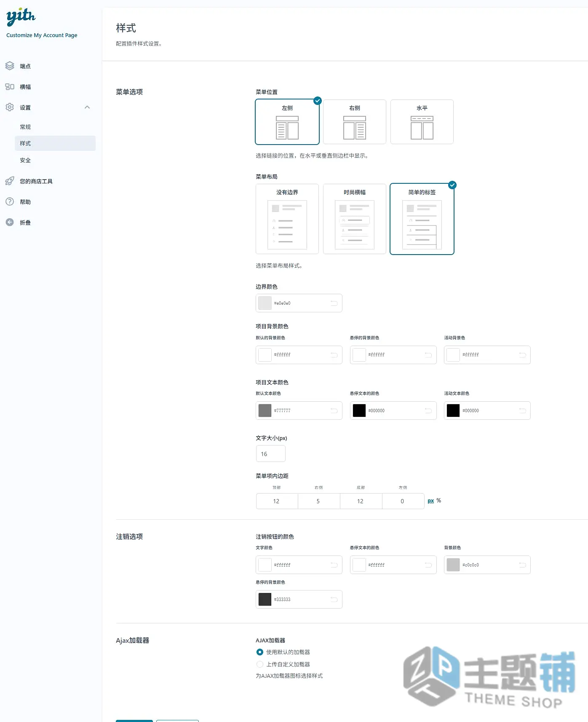Click the 您的商店工具 rocket icon

click(10, 181)
